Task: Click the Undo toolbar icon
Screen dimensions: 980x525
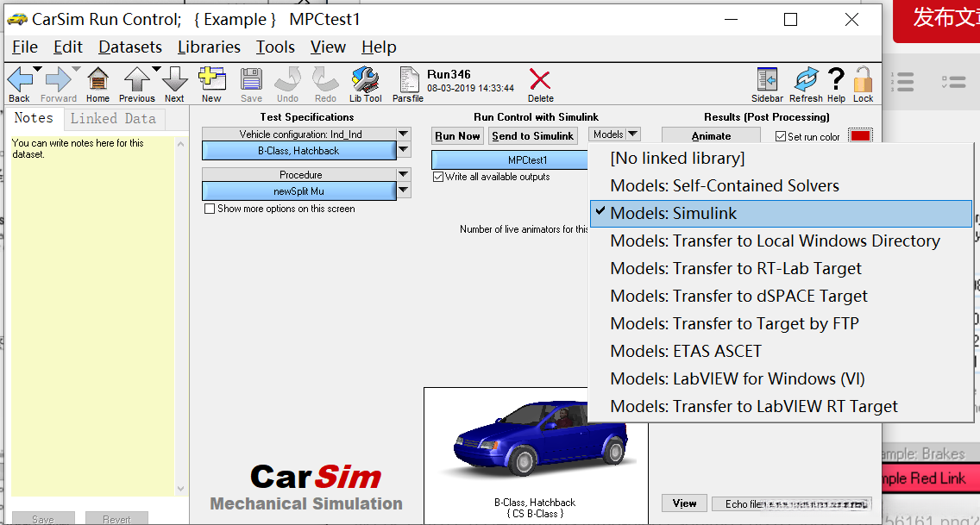Action: pos(287,79)
